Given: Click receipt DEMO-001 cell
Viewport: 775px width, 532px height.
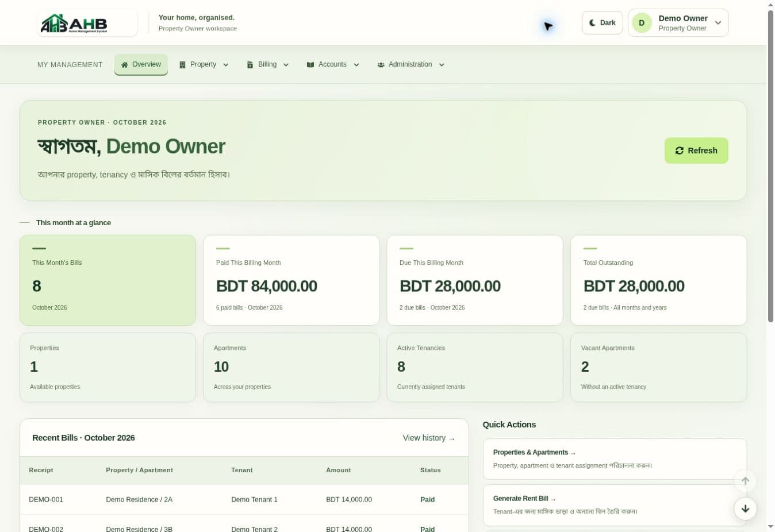Looking at the screenshot, I should [x=46, y=500].
